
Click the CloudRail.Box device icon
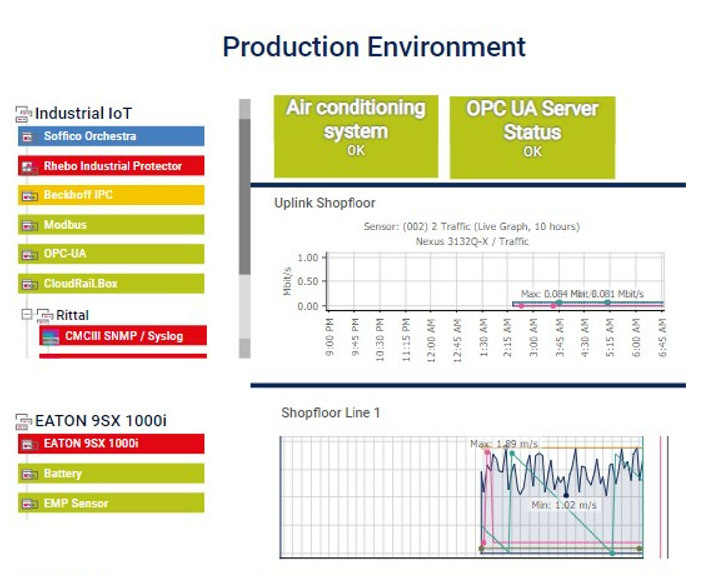[26, 284]
